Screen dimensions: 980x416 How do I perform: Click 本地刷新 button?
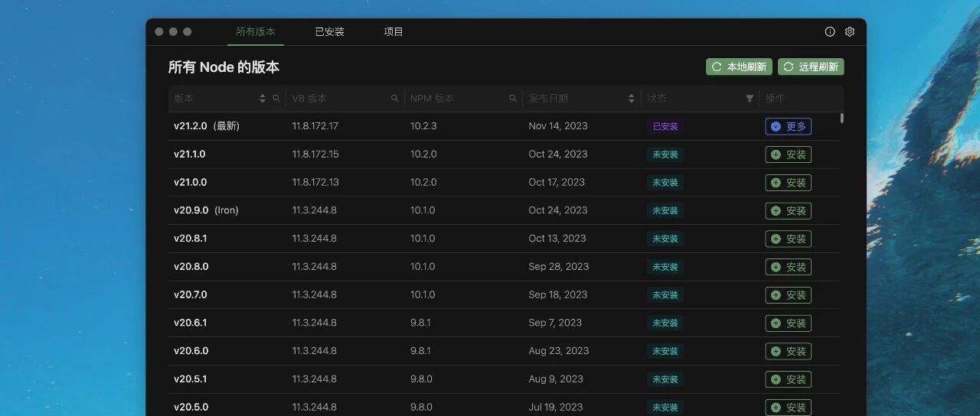(x=739, y=67)
